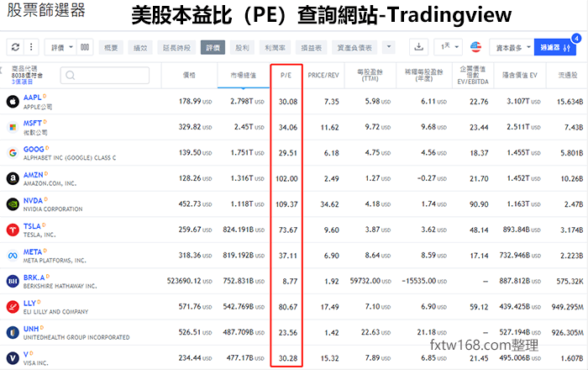Sort by the 市場總值 column header

[243, 76]
